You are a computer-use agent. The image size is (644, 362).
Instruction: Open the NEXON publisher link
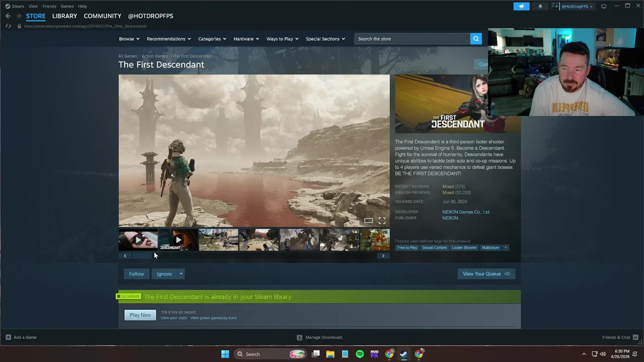click(450, 218)
